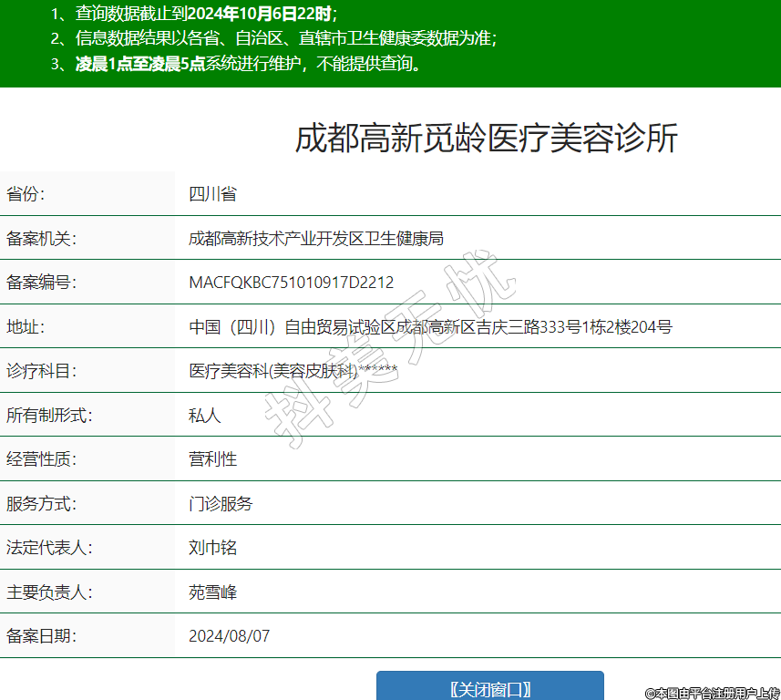781x700 pixels.
Task: Click the main person in charge 苑雪峰
Action: click(x=212, y=592)
